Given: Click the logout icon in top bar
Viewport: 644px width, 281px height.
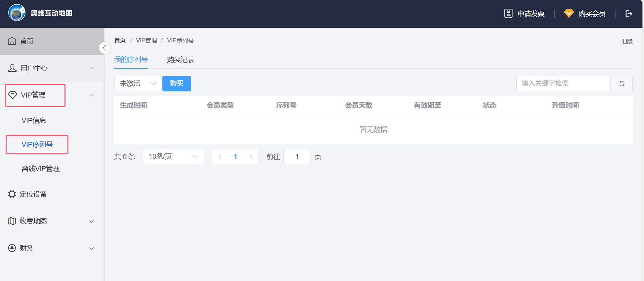Looking at the screenshot, I should [x=629, y=14].
